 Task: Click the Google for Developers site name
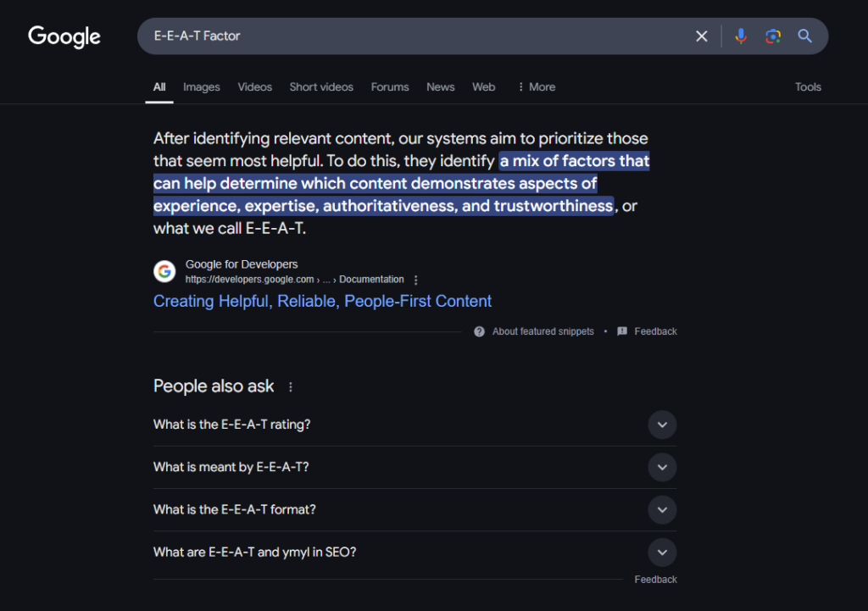[x=242, y=264]
